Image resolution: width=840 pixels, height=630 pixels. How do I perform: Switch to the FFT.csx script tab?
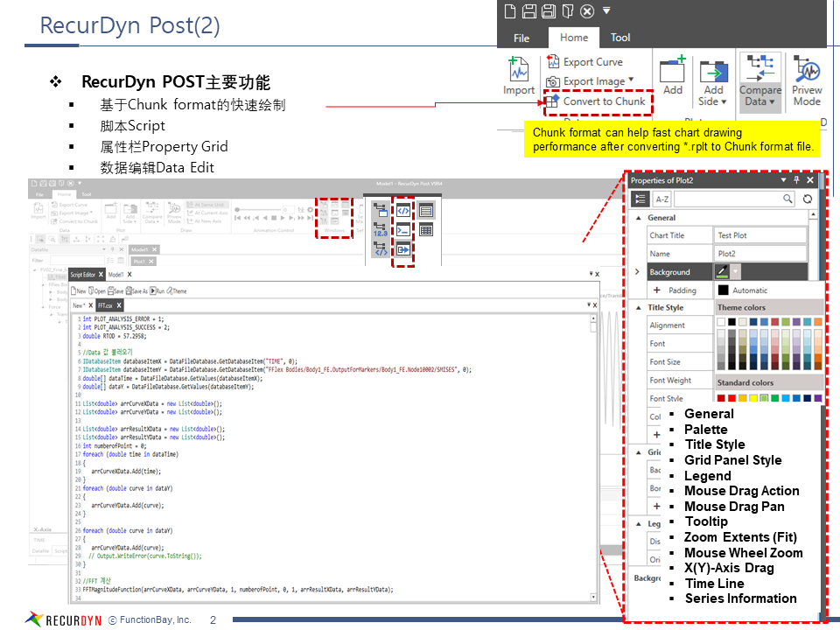[x=106, y=305]
